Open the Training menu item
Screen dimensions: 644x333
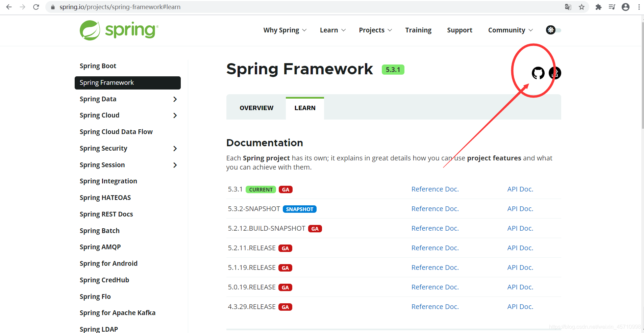pos(418,30)
